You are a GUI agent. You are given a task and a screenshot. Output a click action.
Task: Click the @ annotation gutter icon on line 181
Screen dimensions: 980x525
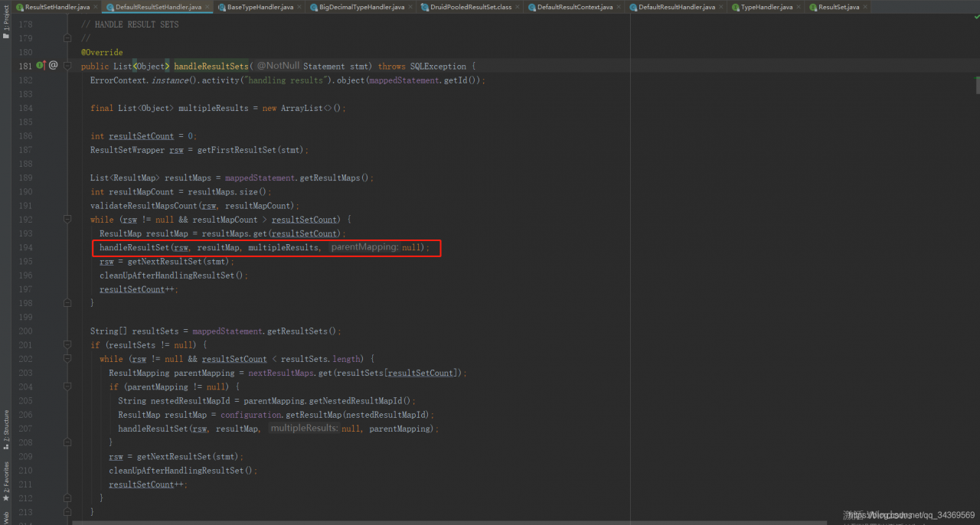click(x=54, y=66)
